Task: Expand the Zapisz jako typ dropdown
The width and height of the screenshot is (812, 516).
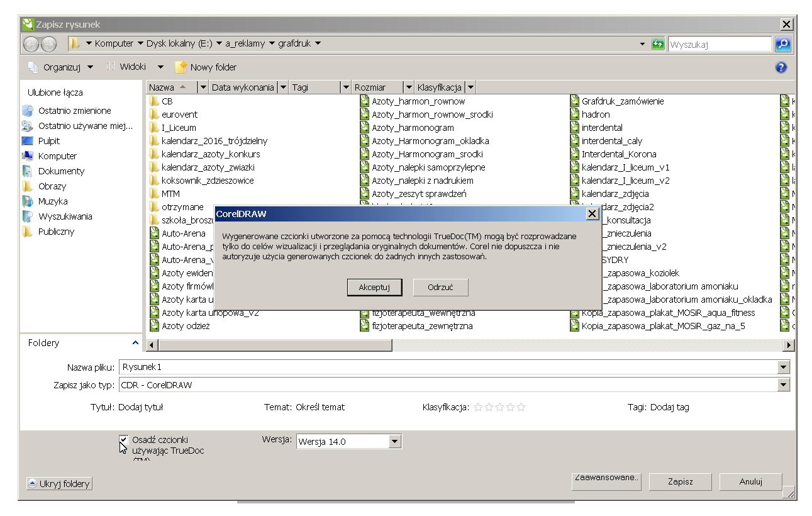Action: (x=783, y=385)
